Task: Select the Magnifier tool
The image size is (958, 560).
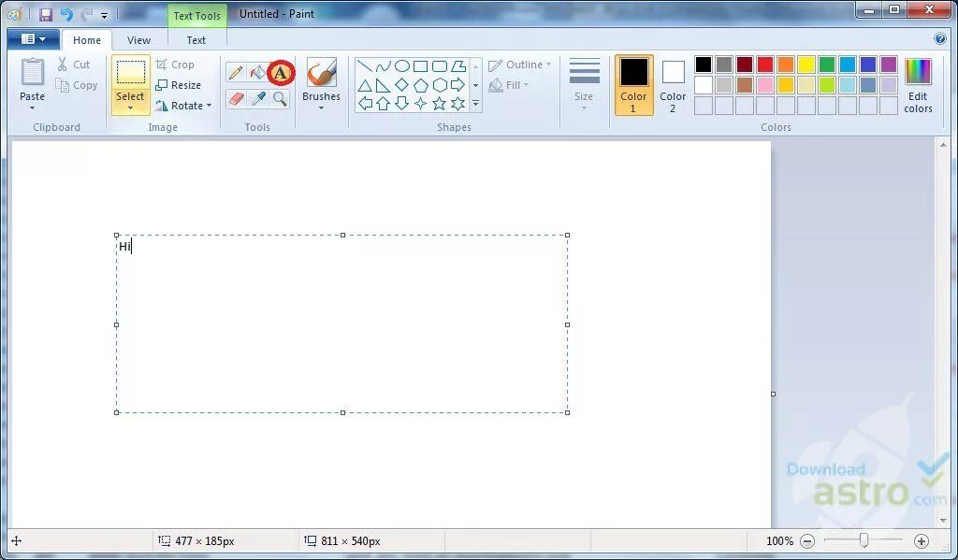Action: click(x=280, y=98)
